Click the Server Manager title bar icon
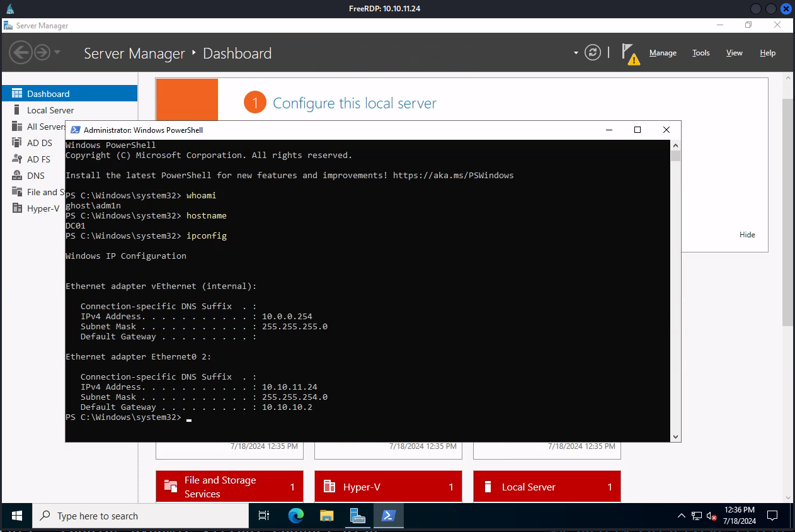Viewport: 795px width, 532px height. [8, 26]
